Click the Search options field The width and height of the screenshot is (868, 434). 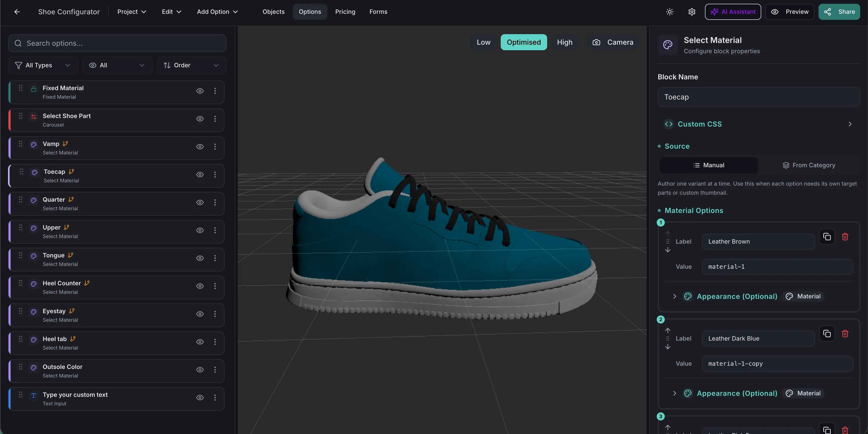click(117, 43)
